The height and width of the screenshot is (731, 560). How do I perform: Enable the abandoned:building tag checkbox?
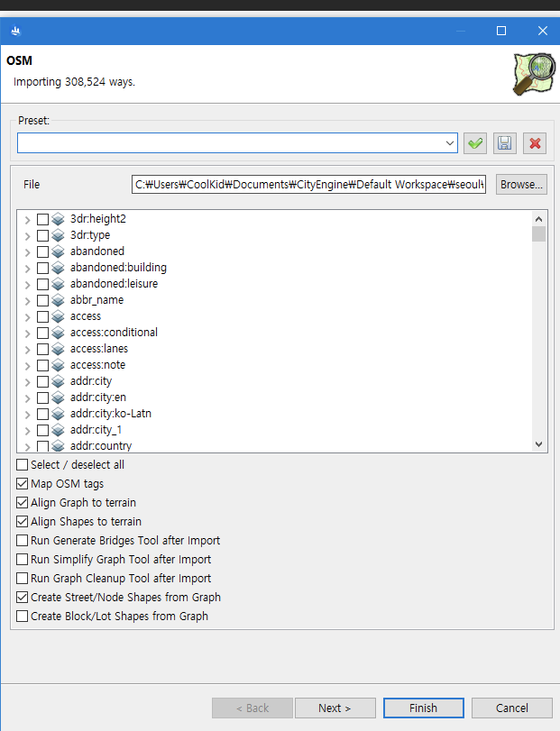(44, 267)
